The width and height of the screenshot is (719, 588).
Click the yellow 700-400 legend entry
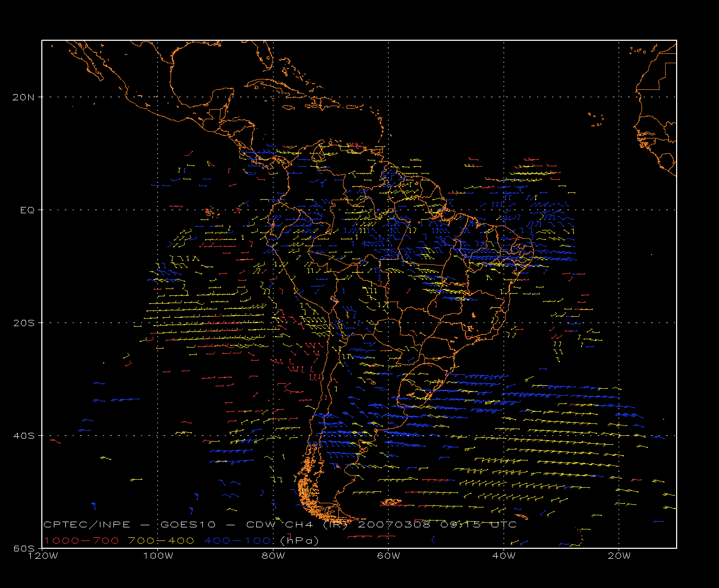161,540
